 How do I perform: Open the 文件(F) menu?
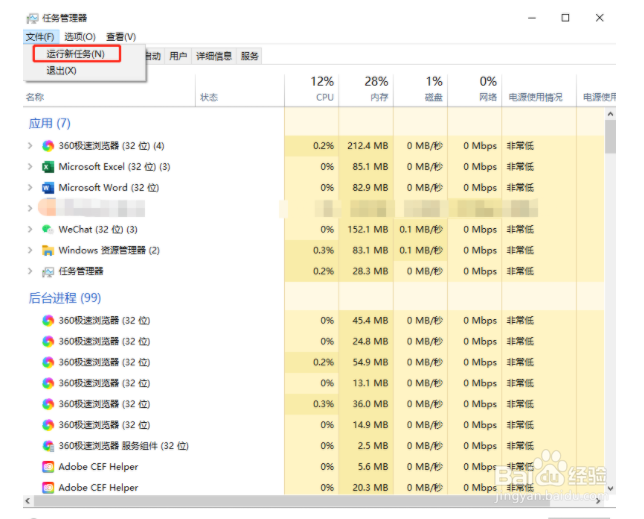(x=40, y=37)
